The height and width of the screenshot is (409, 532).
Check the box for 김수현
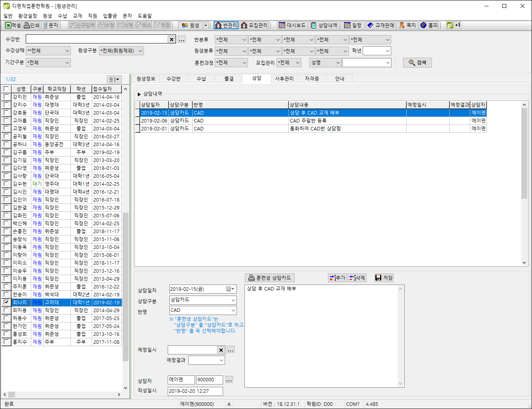6,184
